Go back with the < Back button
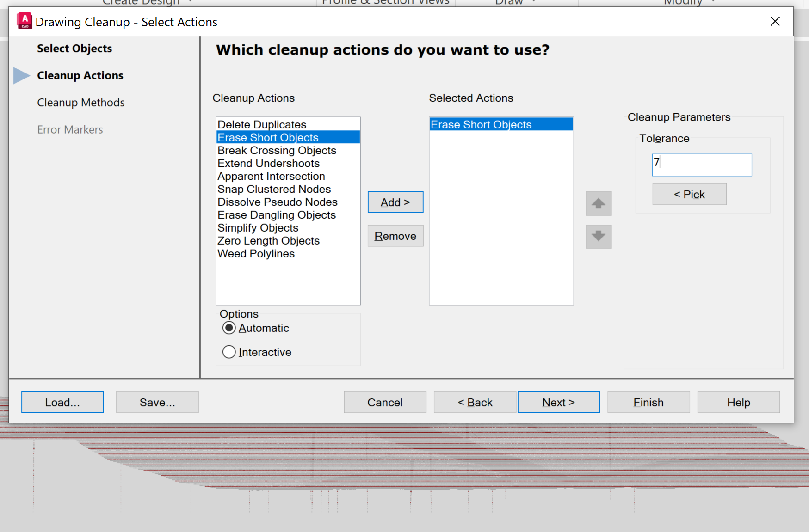Screen dimensions: 809x532 tap(475, 403)
